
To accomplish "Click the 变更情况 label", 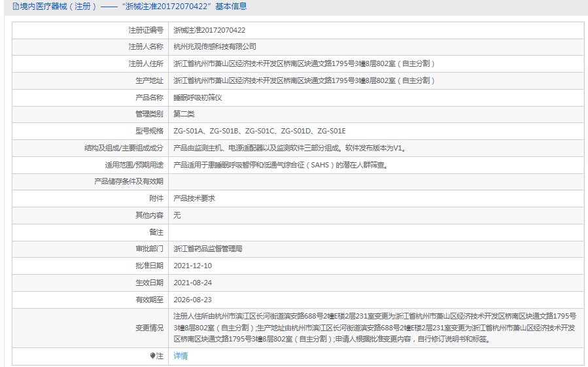I will [x=149, y=328].
